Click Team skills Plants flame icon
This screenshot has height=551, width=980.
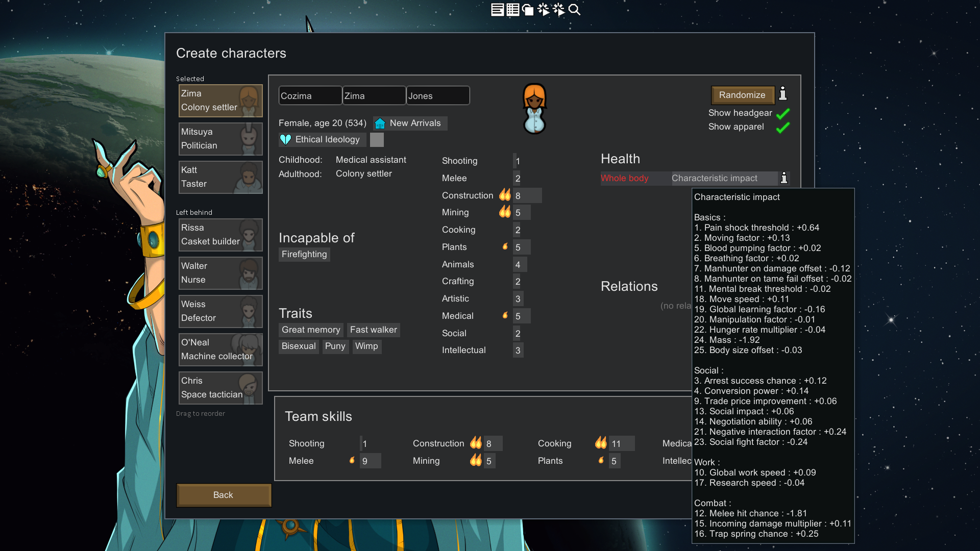(x=601, y=460)
